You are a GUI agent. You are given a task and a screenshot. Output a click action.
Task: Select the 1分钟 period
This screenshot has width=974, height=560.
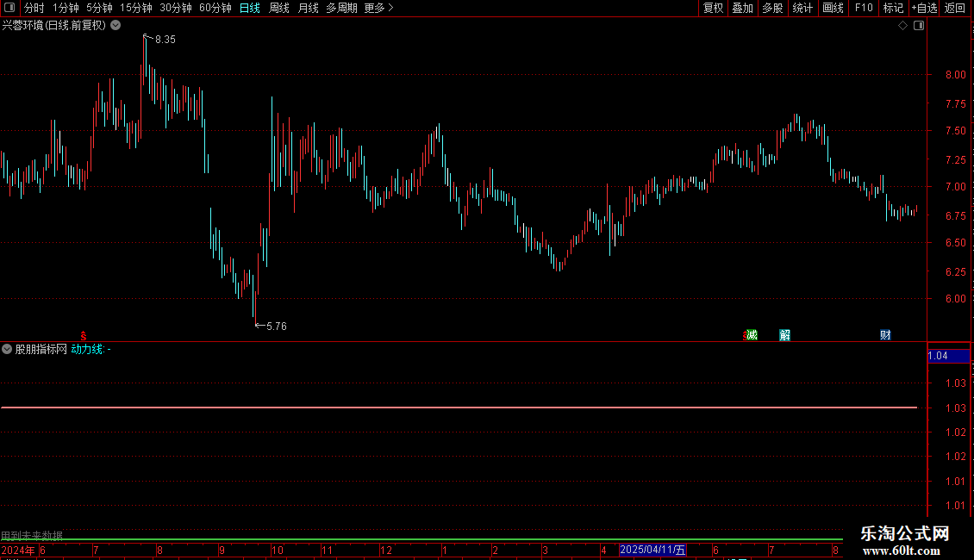coord(66,8)
